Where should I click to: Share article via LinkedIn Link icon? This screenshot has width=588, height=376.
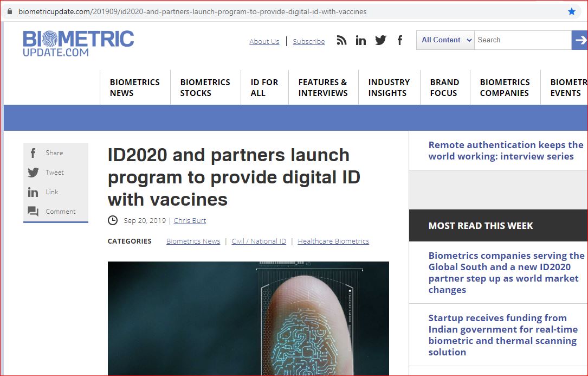[33, 192]
